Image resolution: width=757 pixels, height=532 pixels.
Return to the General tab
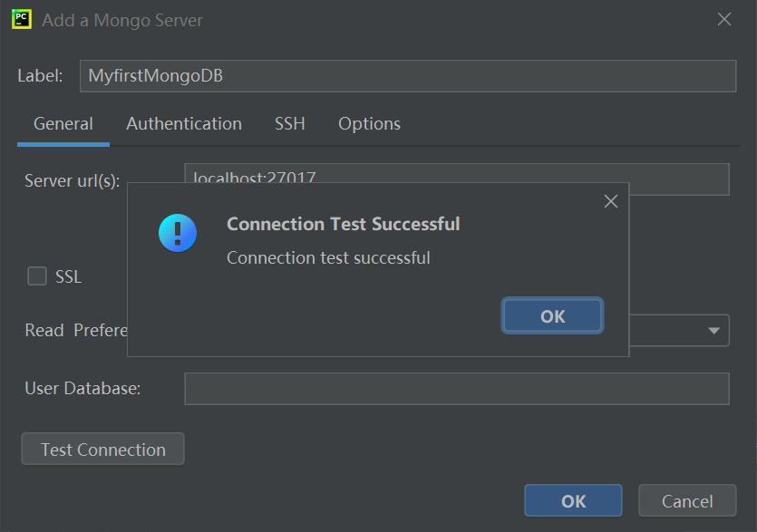tap(63, 123)
